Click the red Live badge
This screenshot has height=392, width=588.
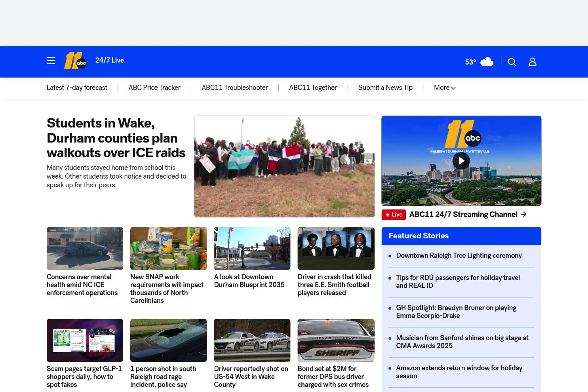(x=394, y=215)
